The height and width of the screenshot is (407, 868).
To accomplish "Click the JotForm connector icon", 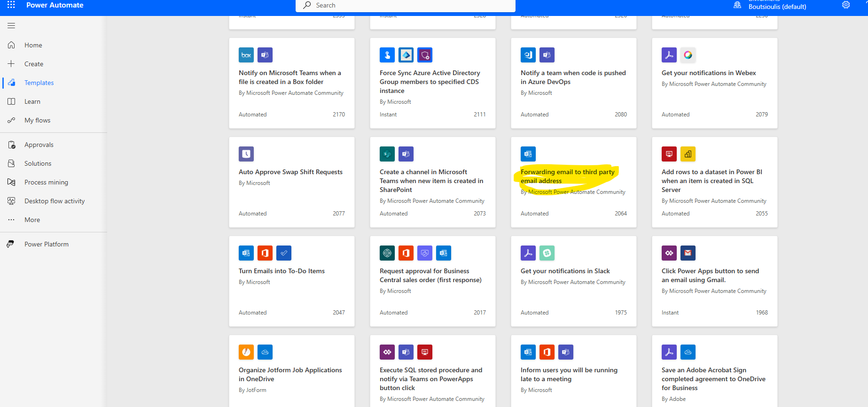I will click(246, 352).
